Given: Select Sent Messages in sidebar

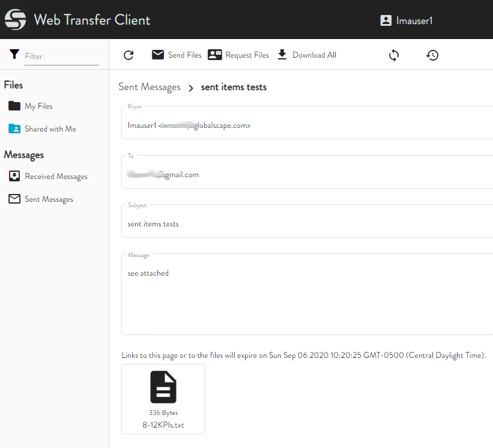Looking at the screenshot, I should pos(49,199).
